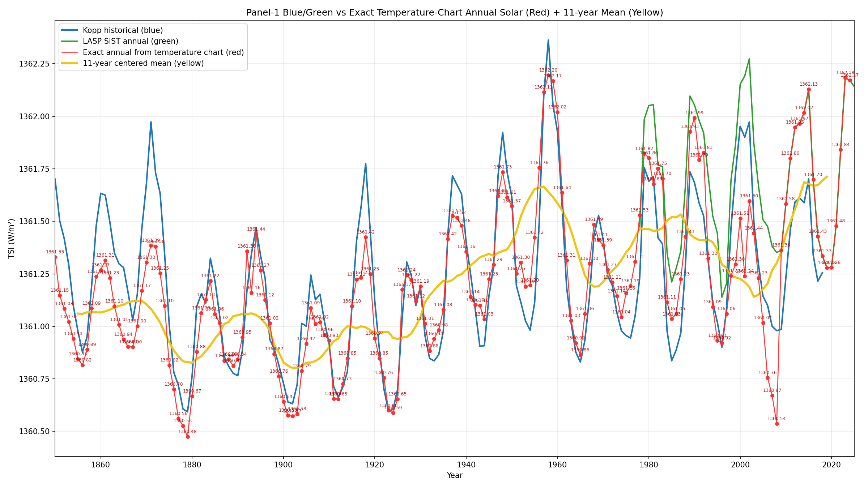Click y-axis tick label "1361.00"
The height and width of the screenshot is (488, 868).
coord(34,326)
